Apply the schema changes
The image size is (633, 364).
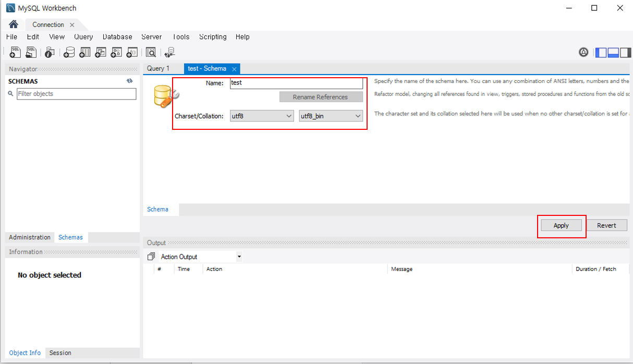(x=561, y=225)
